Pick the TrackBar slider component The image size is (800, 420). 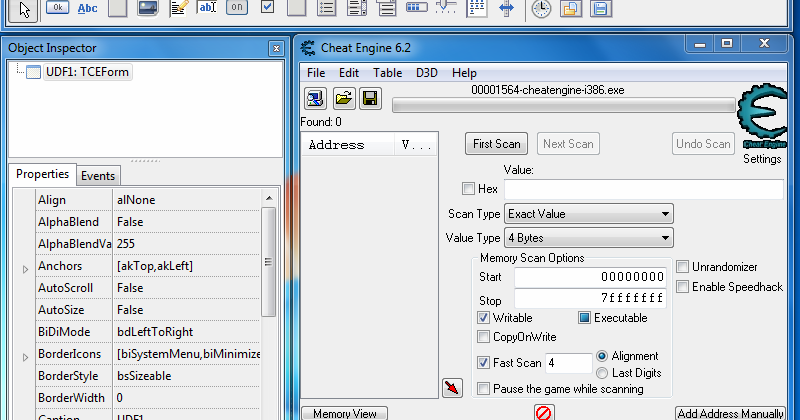(446, 7)
